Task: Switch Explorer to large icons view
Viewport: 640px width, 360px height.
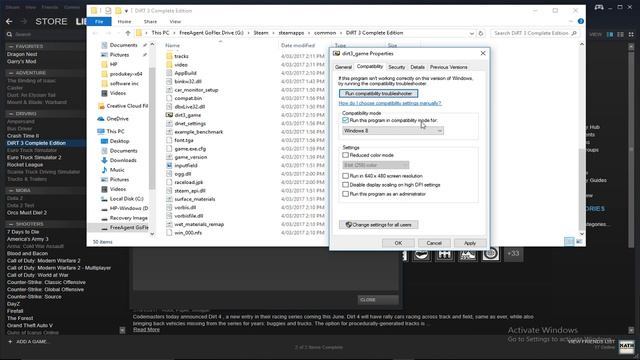Action: coord(579,242)
